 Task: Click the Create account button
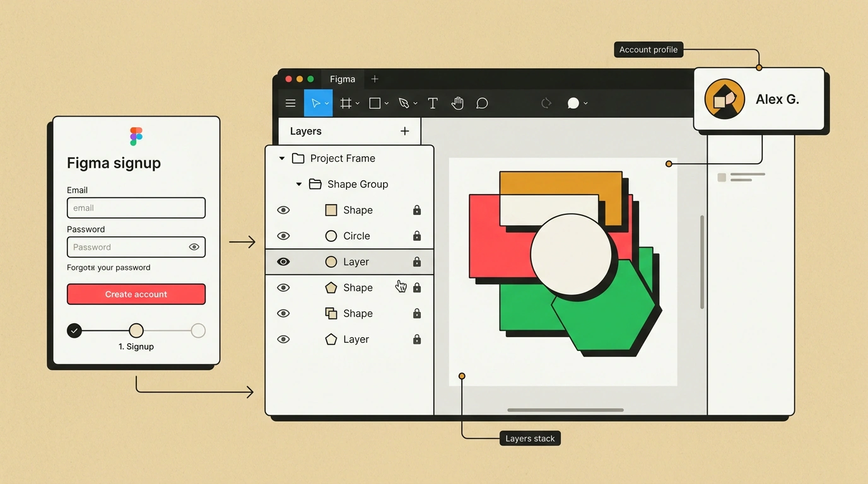tap(136, 294)
